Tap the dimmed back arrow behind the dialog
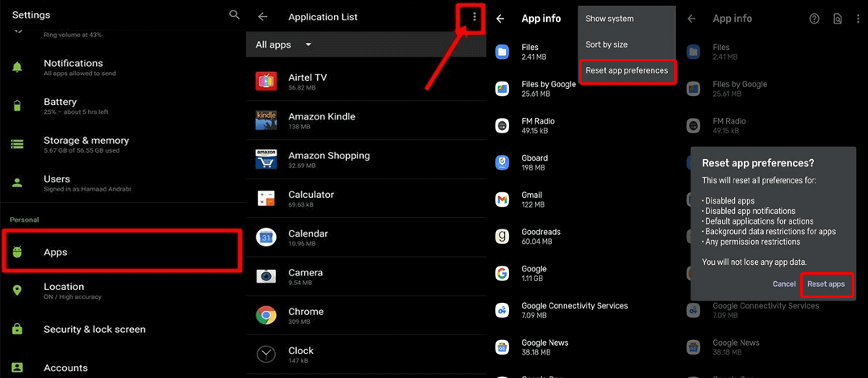 (x=691, y=19)
